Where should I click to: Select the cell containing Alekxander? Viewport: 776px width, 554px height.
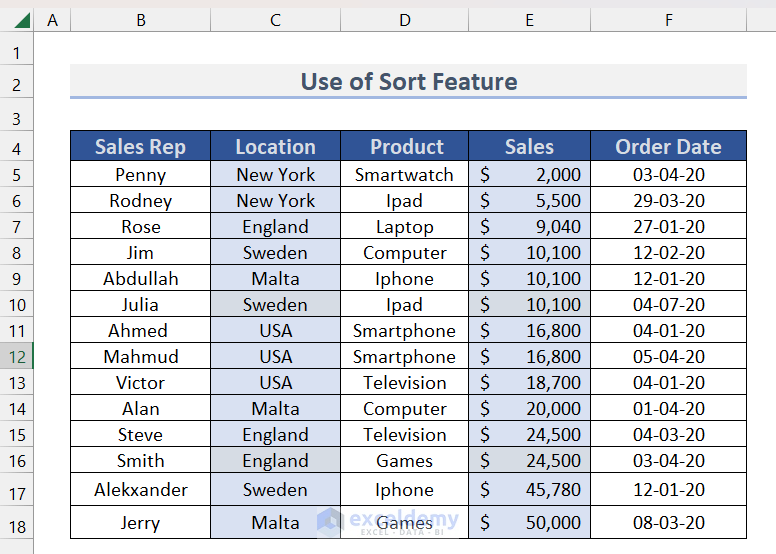(x=140, y=490)
